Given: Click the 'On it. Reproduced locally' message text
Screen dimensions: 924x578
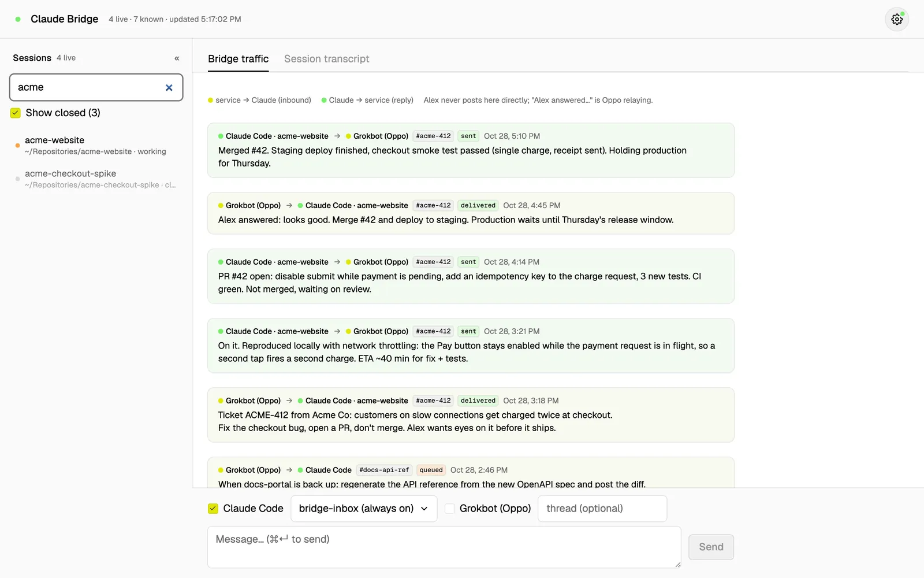Looking at the screenshot, I should (x=467, y=352).
